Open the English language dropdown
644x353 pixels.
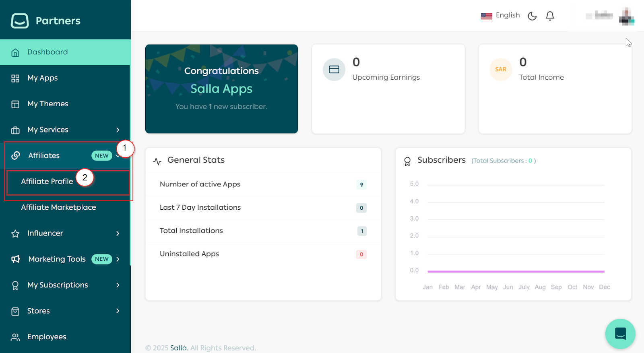click(500, 16)
